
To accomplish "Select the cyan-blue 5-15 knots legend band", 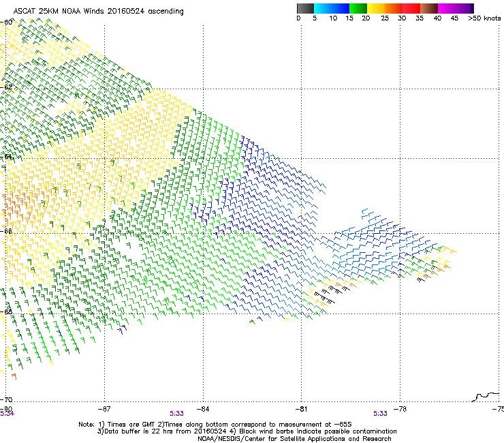I will [332, 8].
